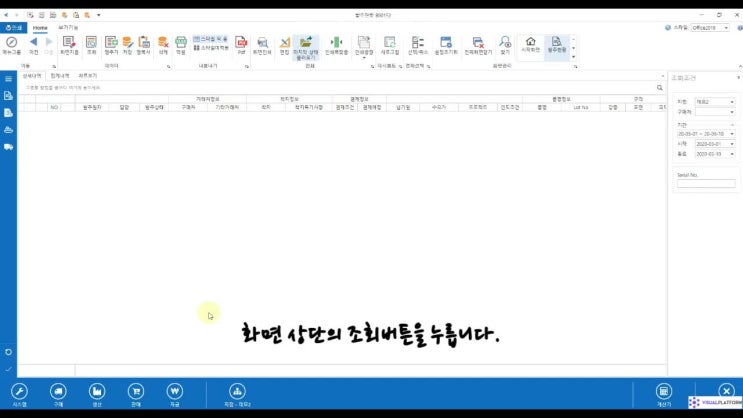
Task: Click the Serial No. input field
Action: coord(706,184)
